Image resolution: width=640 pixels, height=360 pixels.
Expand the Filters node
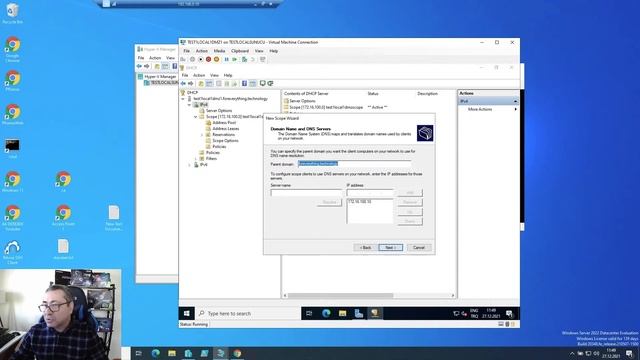196,159
